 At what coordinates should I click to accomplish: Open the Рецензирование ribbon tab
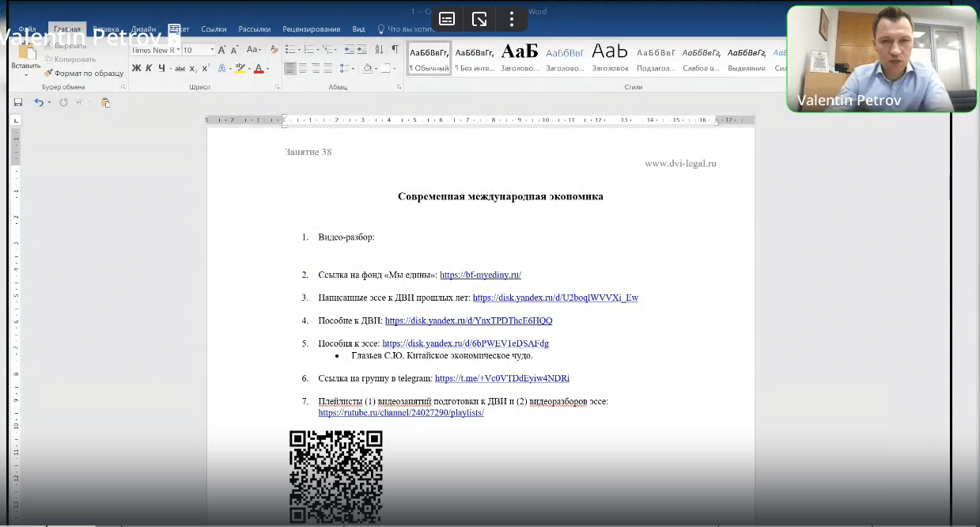pos(309,28)
